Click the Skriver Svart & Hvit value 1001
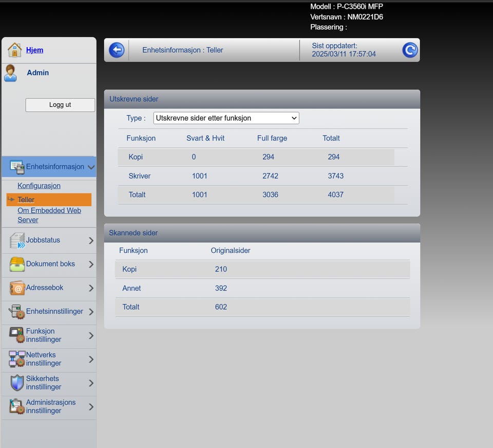Image resolution: width=493 pixels, height=448 pixels. (x=200, y=176)
